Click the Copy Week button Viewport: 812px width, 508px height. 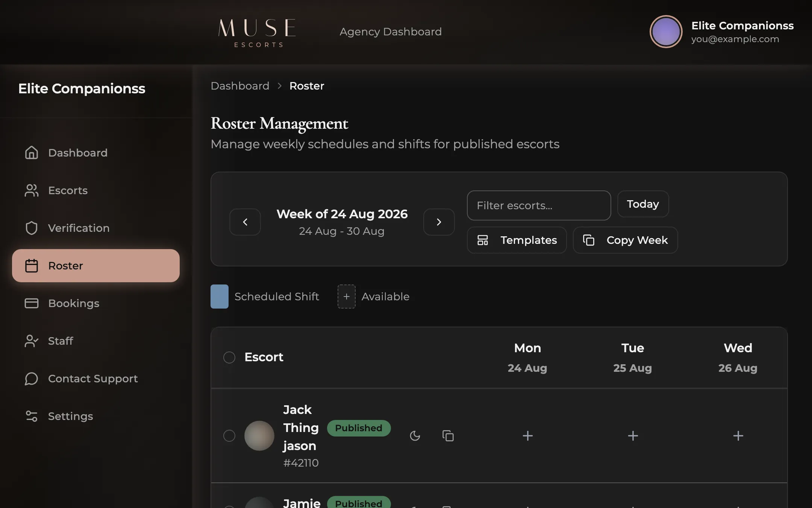[625, 240]
